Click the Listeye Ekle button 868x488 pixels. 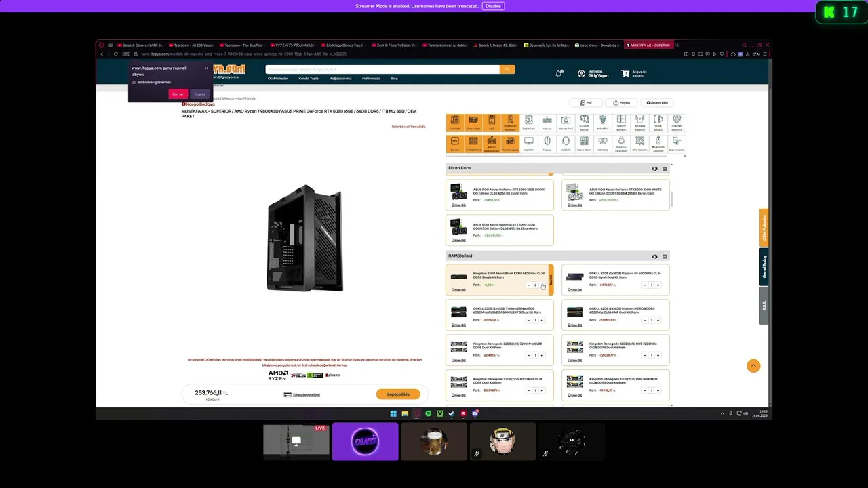tap(657, 102)
